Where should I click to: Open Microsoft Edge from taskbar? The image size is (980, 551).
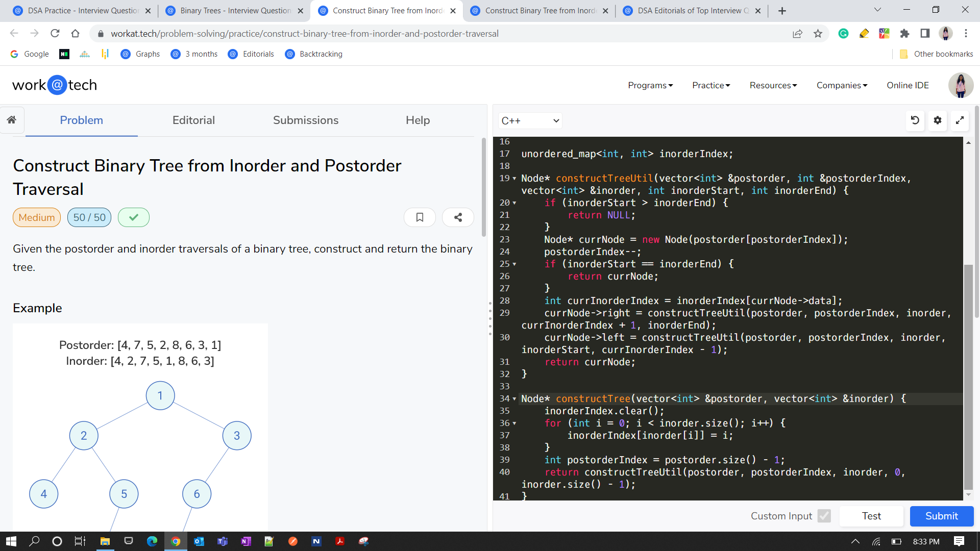click(x=152, y=541)
